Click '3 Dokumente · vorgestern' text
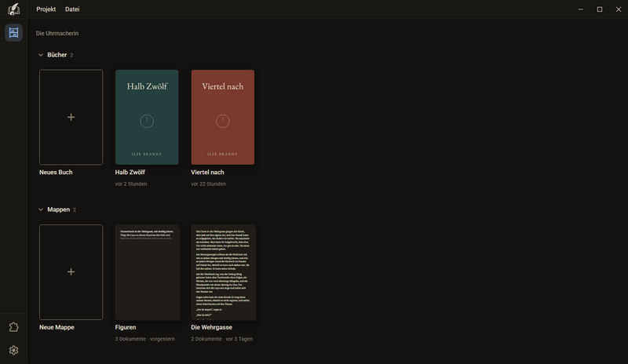 coord(144,339)
